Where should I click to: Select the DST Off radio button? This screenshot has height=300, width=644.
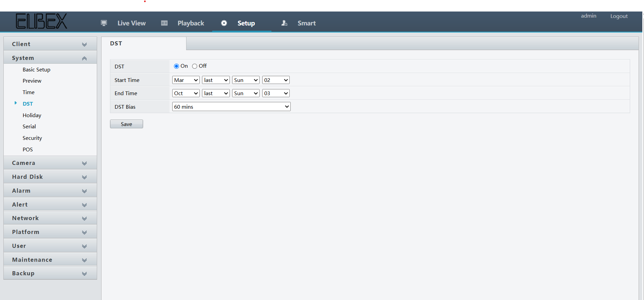click(x=195, y=66)
